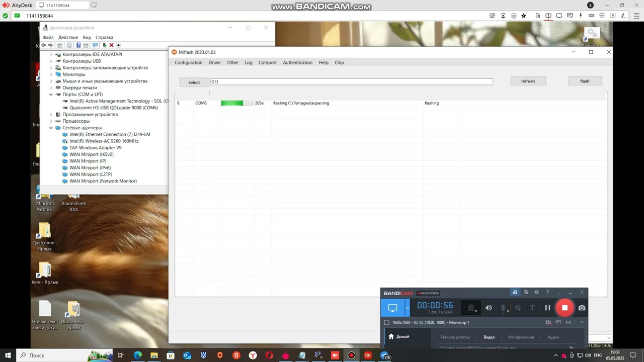Switch to Bandicam Изображения tab
The height and width of the screenshot is (362, 644).
521,337
